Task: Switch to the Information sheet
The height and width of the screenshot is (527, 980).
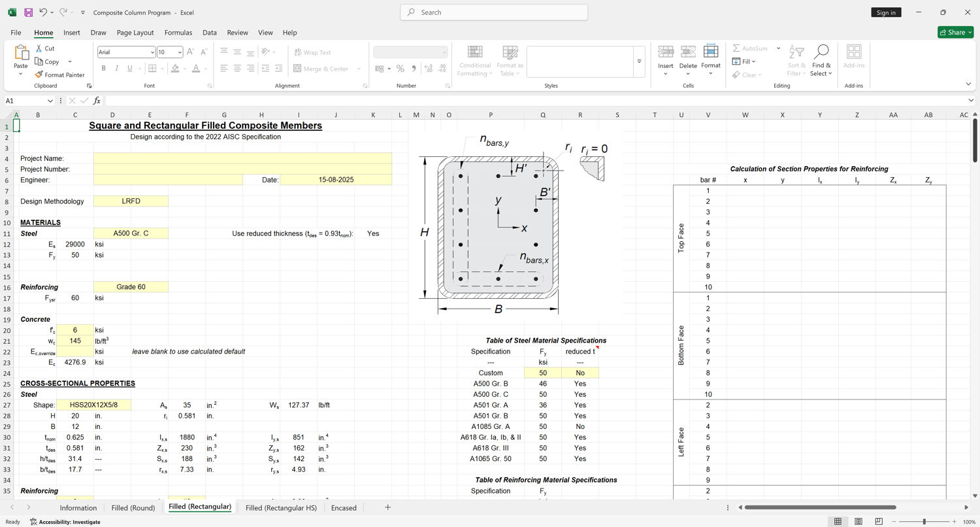Action: tap(78, 507)
